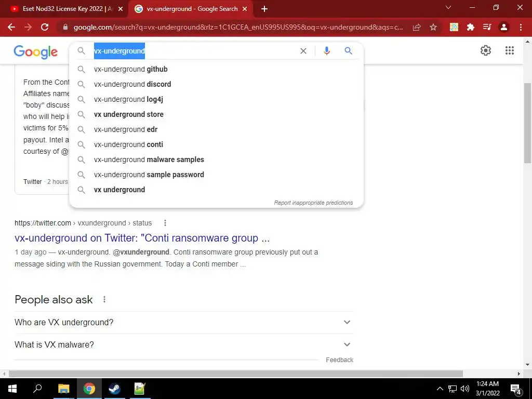Open Chrome's three-dot menu

(521, 27)
